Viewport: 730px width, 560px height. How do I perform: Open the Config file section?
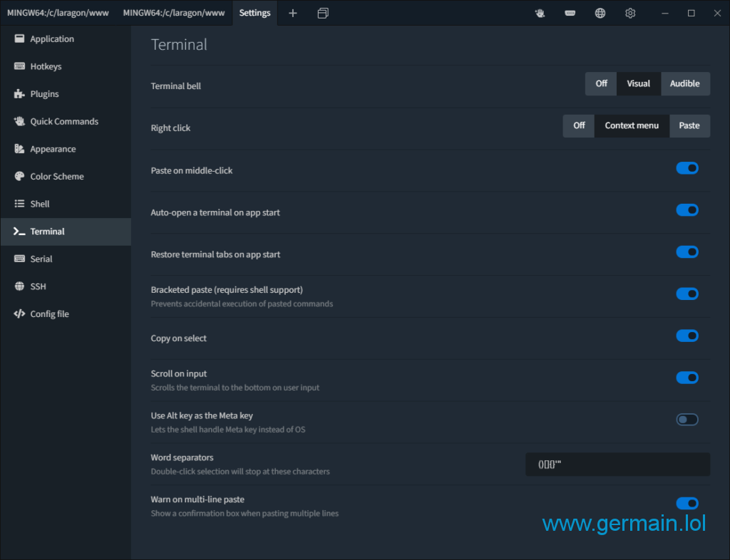tap(49, 314)
